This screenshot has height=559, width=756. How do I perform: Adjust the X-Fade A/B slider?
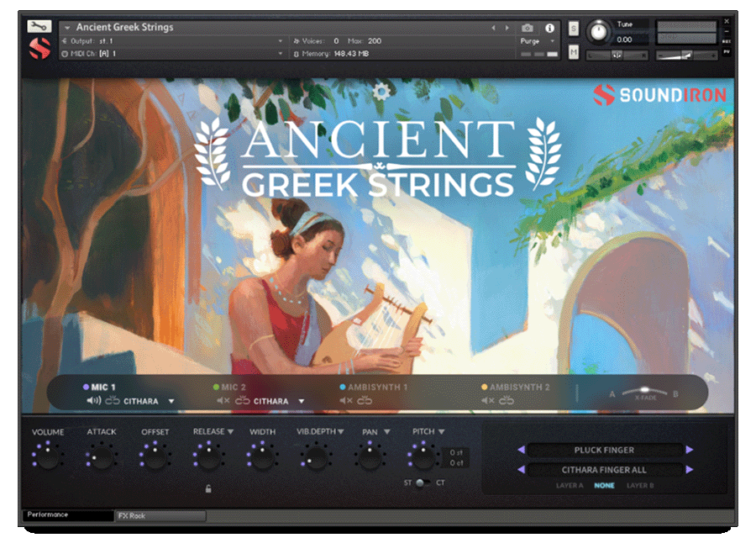(644, 391)
